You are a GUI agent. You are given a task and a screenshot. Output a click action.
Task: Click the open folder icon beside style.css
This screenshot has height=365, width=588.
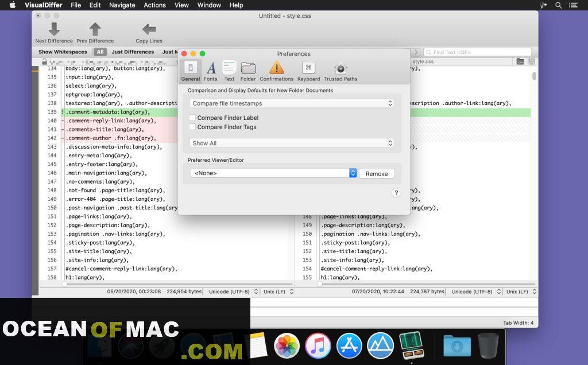coord(520,61)
